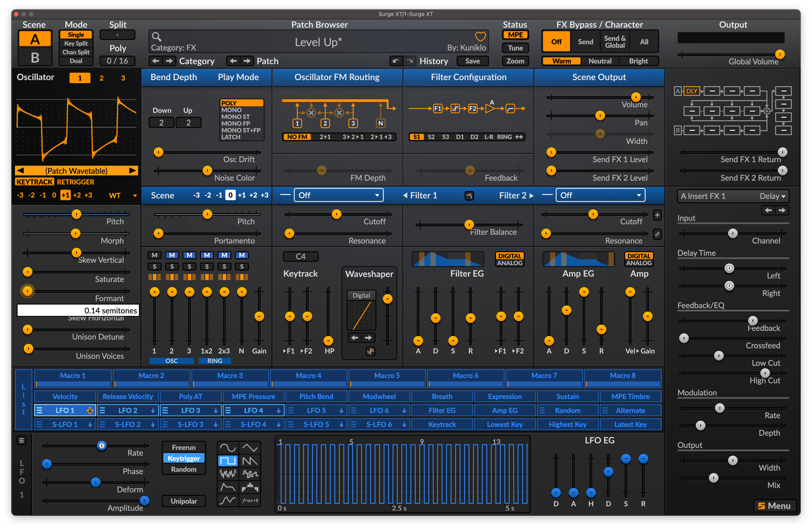Open waveshaper analysis icon below arrows
This screenshot has width=812, height=529.
click(370, 351)
